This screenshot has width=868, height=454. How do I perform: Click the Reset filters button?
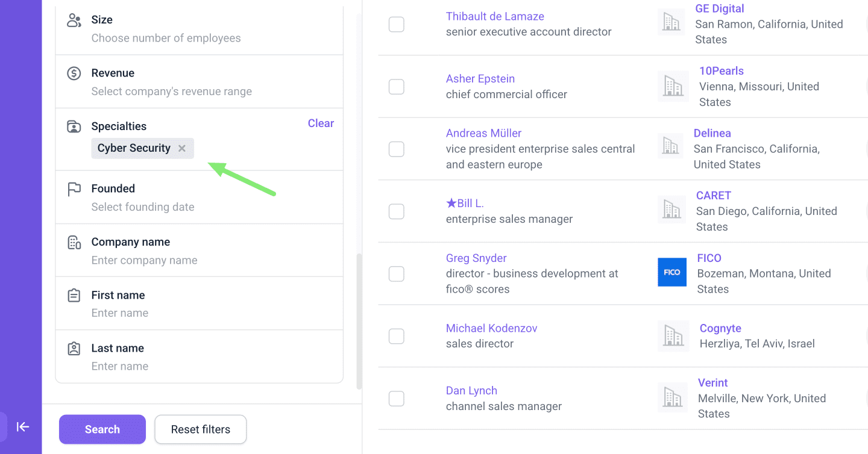pyautogui.click(x=201, y=429)
